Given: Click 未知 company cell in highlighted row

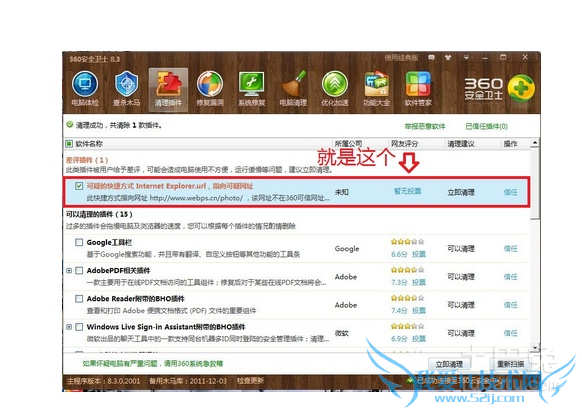Looking at the screenshot, I should 341,192.
